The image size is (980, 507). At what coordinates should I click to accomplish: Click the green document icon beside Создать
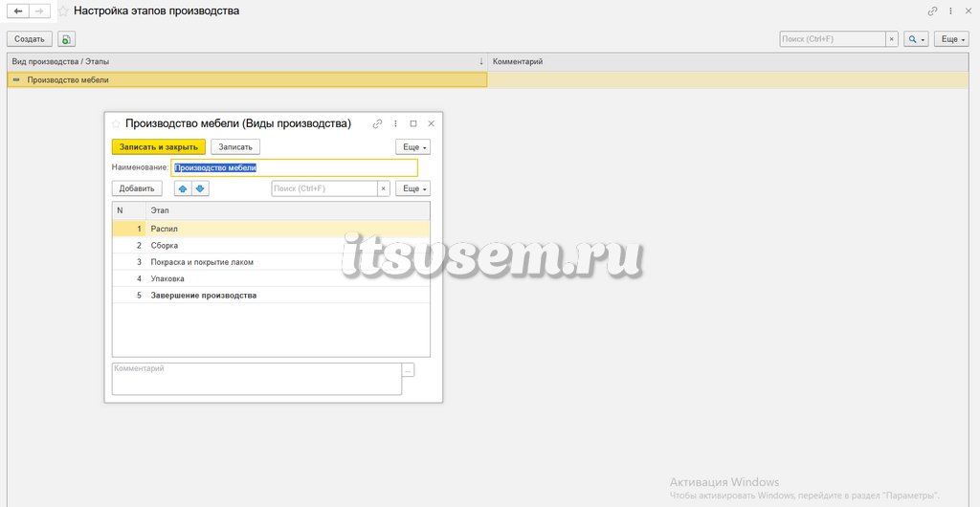click(x=66, y=38)
